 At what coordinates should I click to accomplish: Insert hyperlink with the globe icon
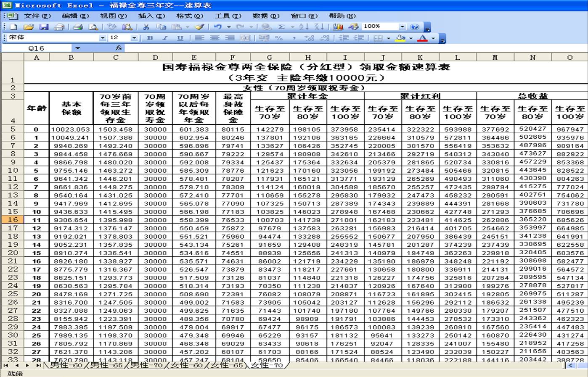point(266,27)
